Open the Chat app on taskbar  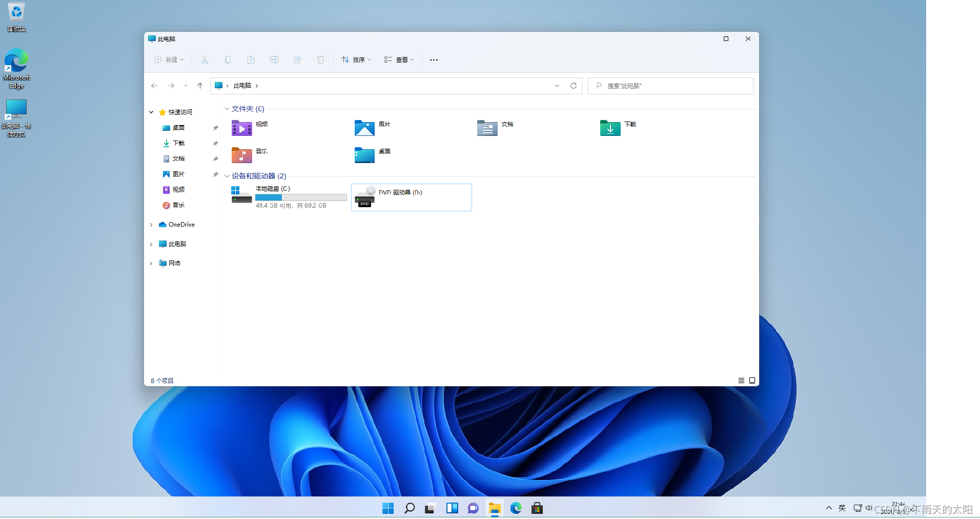(x=473, y=508)
